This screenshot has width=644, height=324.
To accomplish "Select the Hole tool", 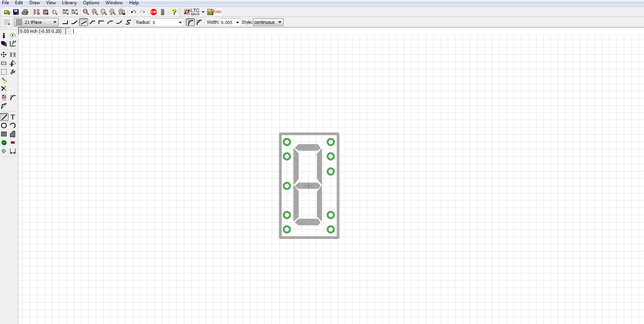I will click(4, 151).
